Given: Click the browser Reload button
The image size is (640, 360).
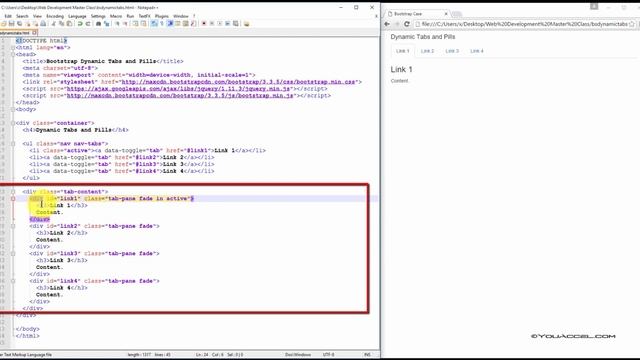Looking at the screenshot, I should click(x=407, y=24).
